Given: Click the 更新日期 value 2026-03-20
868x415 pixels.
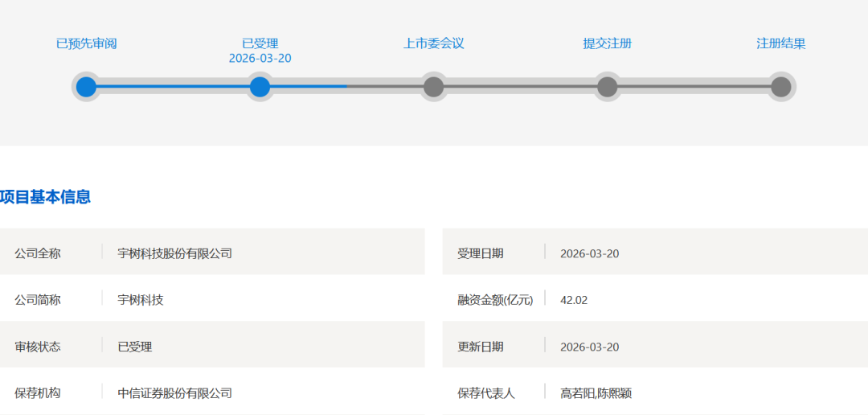Looking at the screenshot, I should (590, 347).
